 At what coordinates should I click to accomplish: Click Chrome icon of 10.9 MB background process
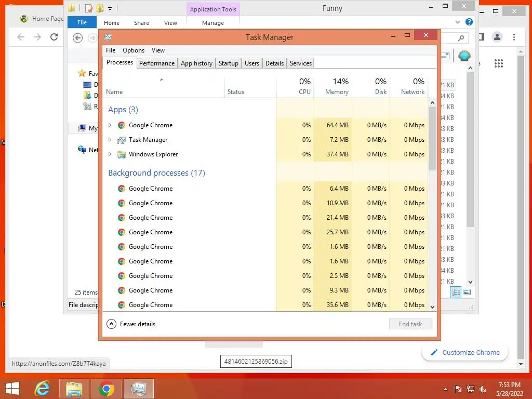pos(121,203)
